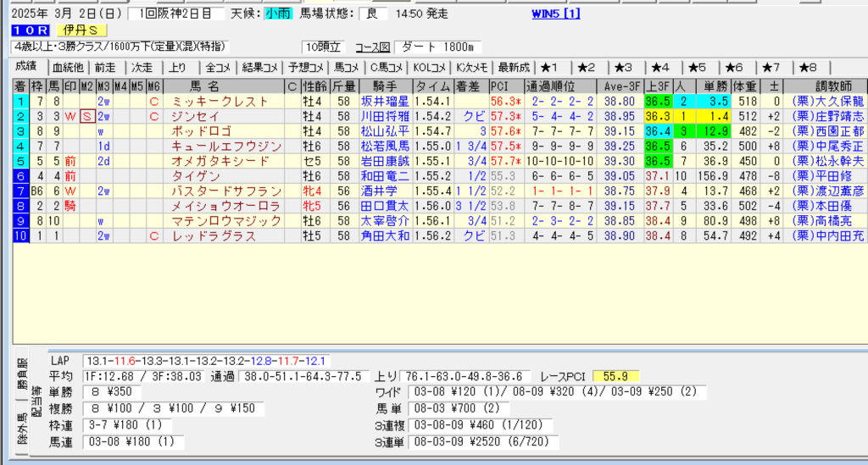The image size is (868, 465).
Task: Select horse レッドラグラス
Action: pos(214,236)
